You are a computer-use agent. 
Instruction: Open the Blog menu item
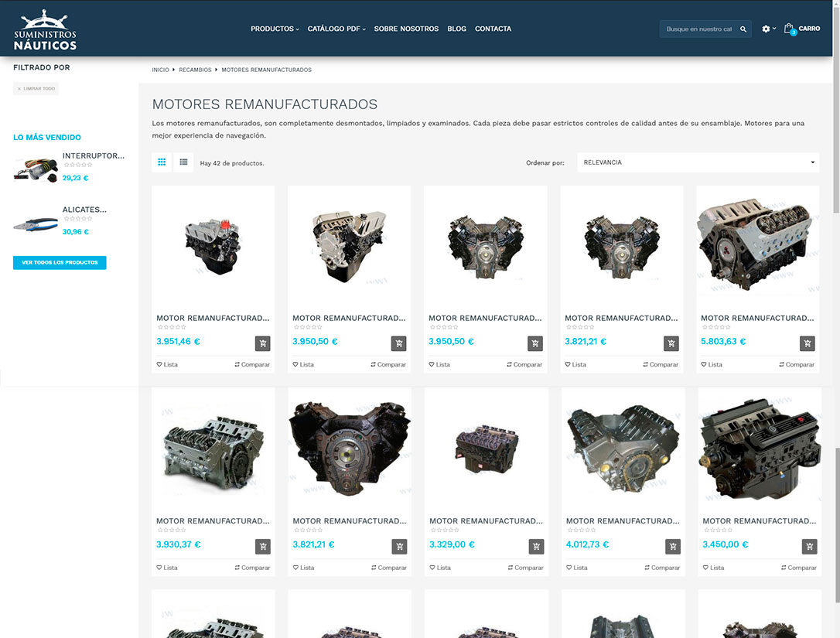(x=456, y=29)
